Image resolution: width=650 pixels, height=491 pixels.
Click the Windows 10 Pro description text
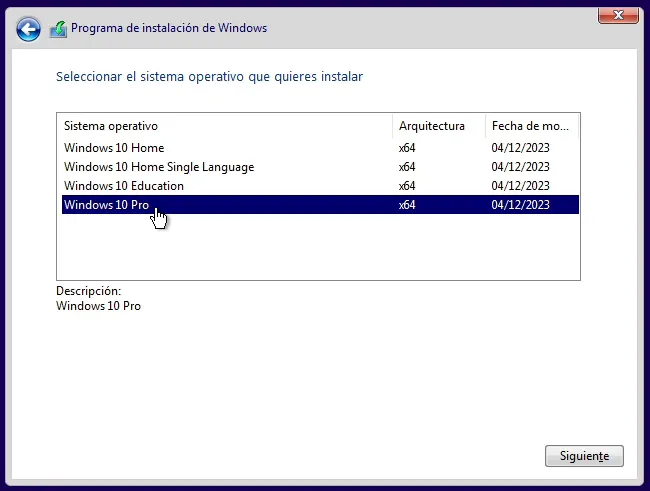[98, 306]
